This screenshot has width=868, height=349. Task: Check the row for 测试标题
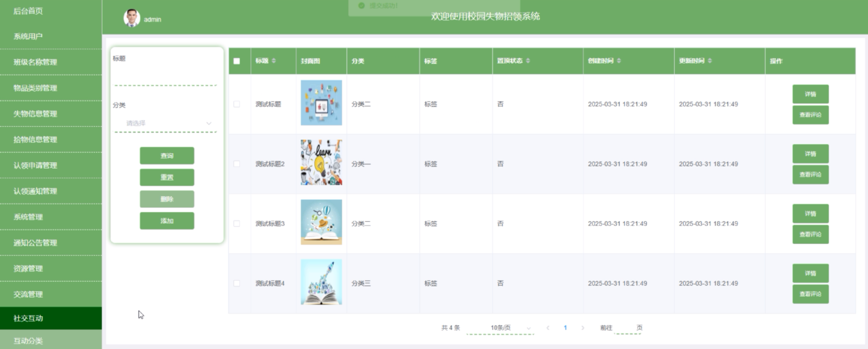click(x=237, y=104)
